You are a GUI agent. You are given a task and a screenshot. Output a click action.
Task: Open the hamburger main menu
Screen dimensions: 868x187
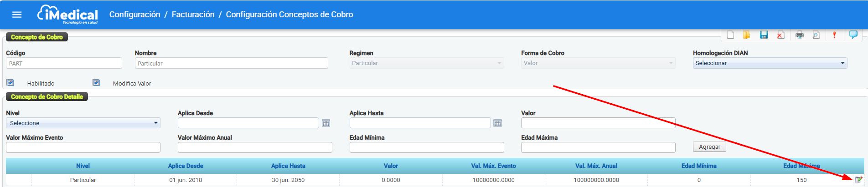tap(17, 15)
